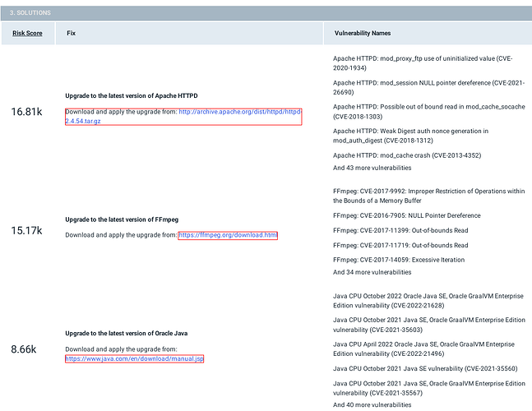Select the FFmpeg CVE-2017-11399 Out-of-bounds Read entry

pyautogui.click(x=400, y=230)
